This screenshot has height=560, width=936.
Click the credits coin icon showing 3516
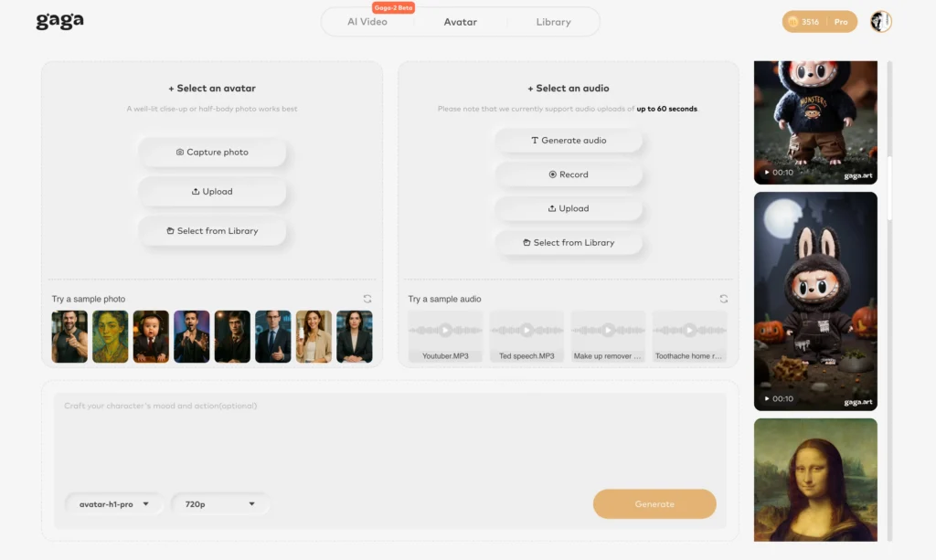792,22
